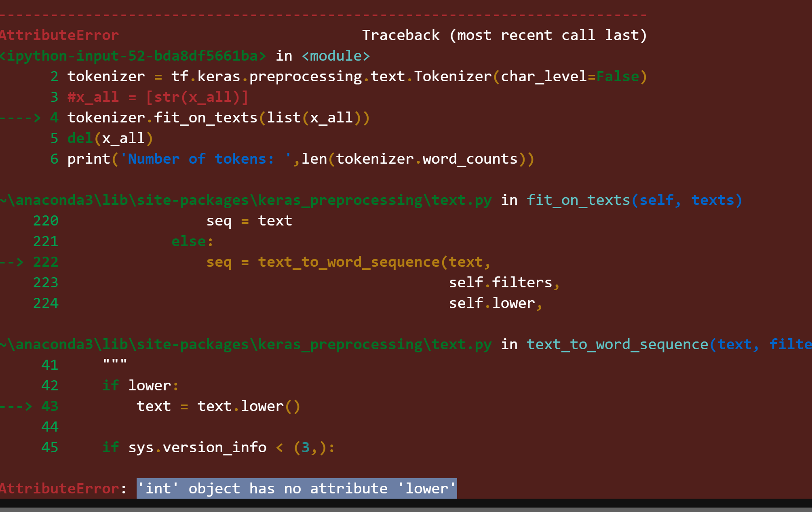Open the <ipython-input-52-bda8df5661ba> cell reference
812x512 pixels.
[x=133, y=56]
